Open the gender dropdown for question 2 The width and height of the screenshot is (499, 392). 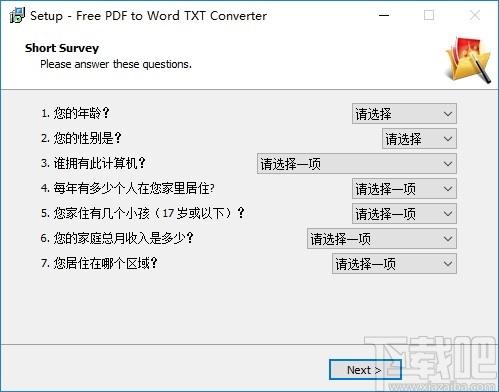pyautogui.click(x=419, y=139)
